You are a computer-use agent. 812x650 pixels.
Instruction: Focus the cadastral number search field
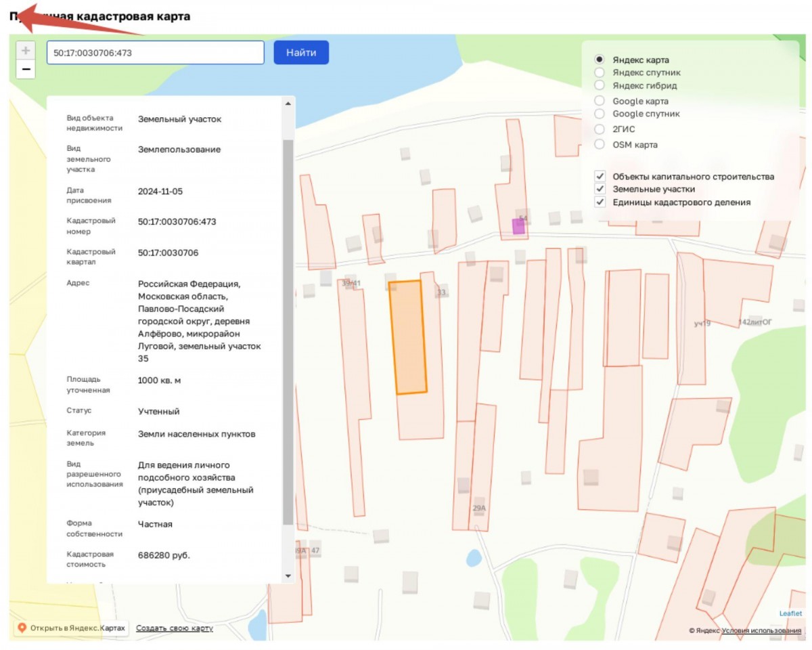click(156, 53)
